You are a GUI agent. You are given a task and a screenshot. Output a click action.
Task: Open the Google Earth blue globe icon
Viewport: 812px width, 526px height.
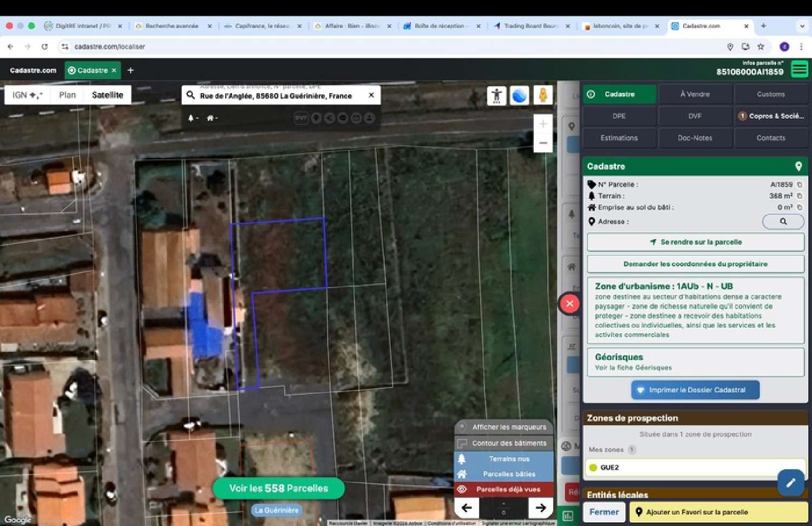pyautogui.click(x=519, y=95)
